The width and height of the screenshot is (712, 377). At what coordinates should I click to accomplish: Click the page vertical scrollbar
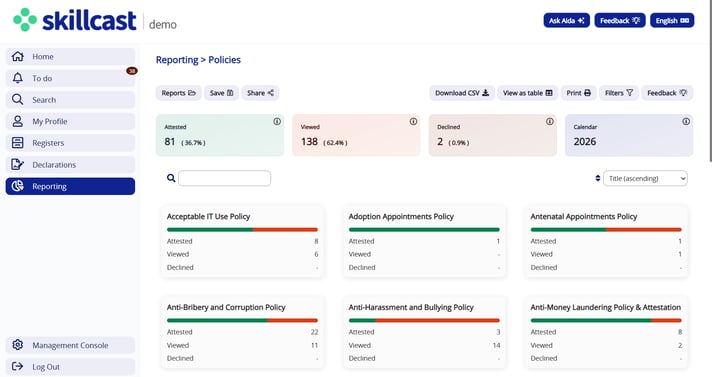coord(710,82)
